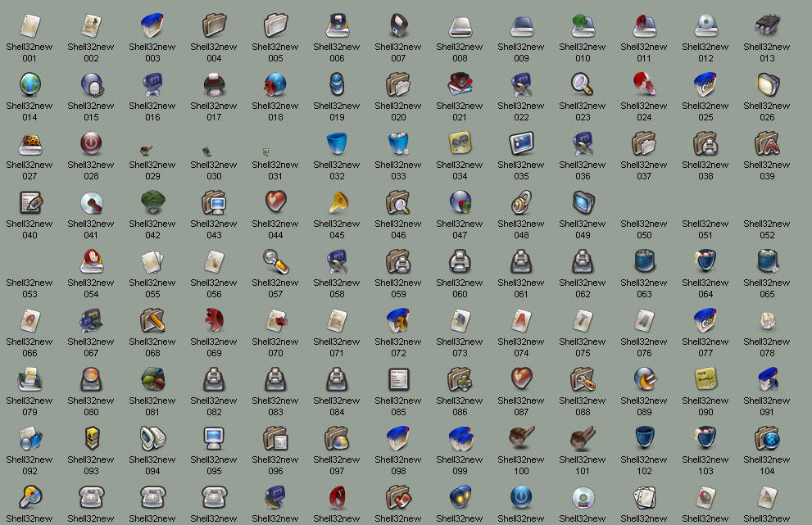Open the Shell32new 004 closed folder icon
This screenshot has width=812, height=525.
pos(214,25)
